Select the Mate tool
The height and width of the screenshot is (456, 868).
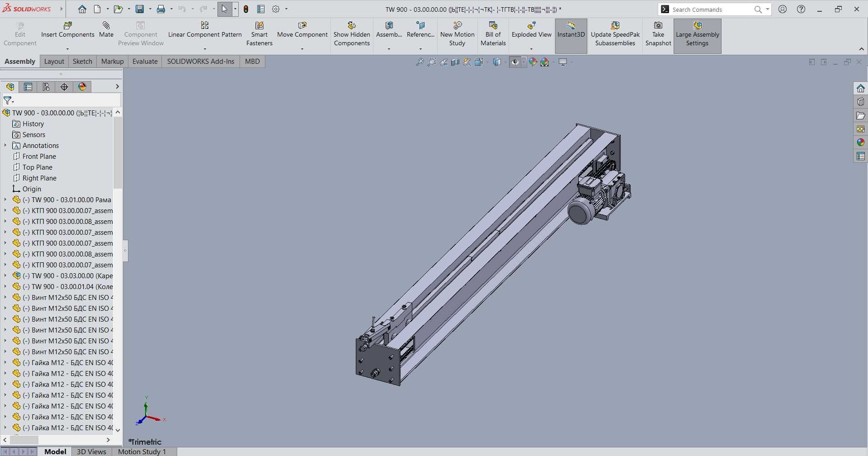click(x=106, y=30)
